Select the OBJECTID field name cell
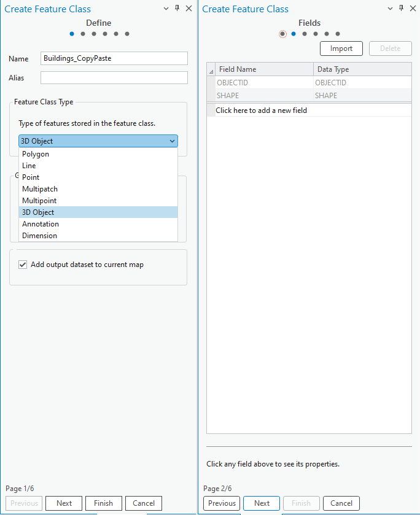This screenshot has width=420, height=515. coord(264,83)
